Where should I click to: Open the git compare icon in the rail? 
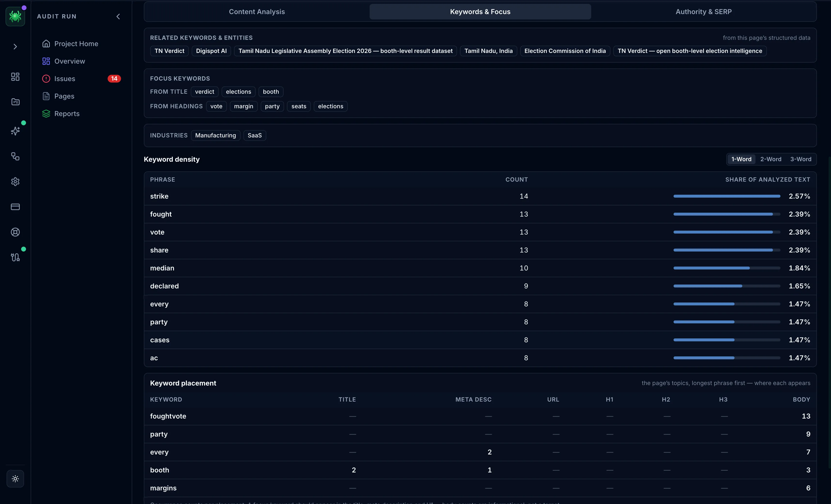point(15,257)
